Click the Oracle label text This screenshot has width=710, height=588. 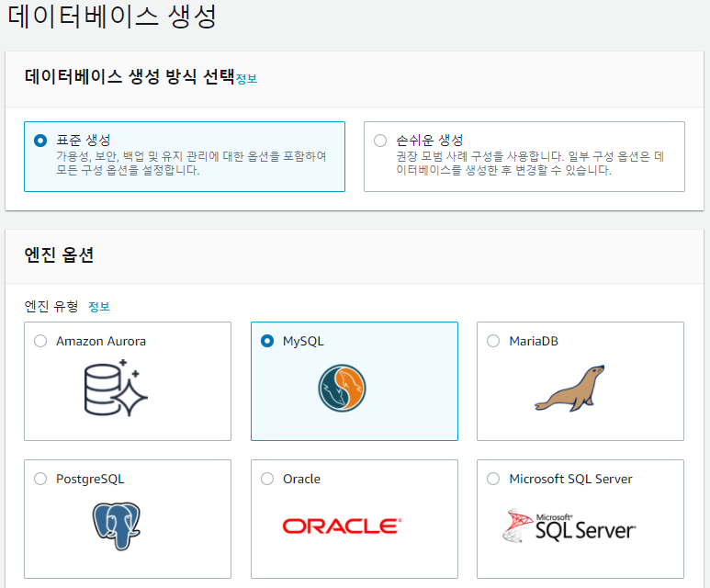click(301, 479)
